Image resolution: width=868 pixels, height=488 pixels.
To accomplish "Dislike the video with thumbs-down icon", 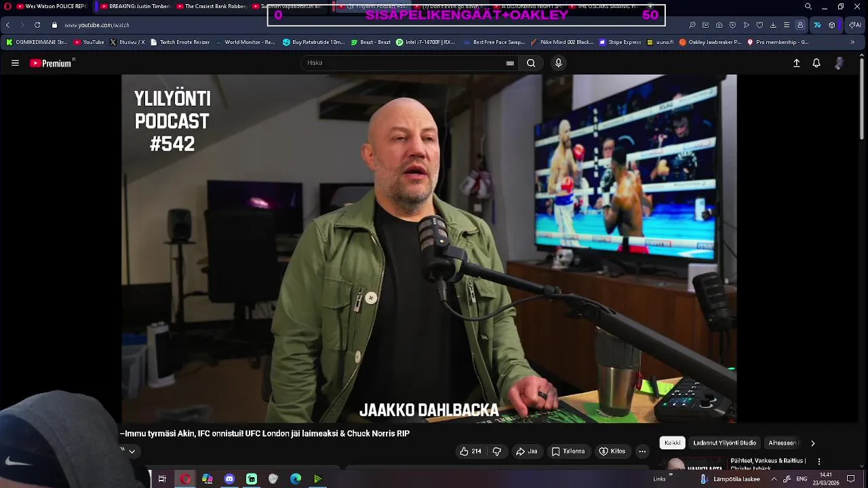I will point(496,451).
